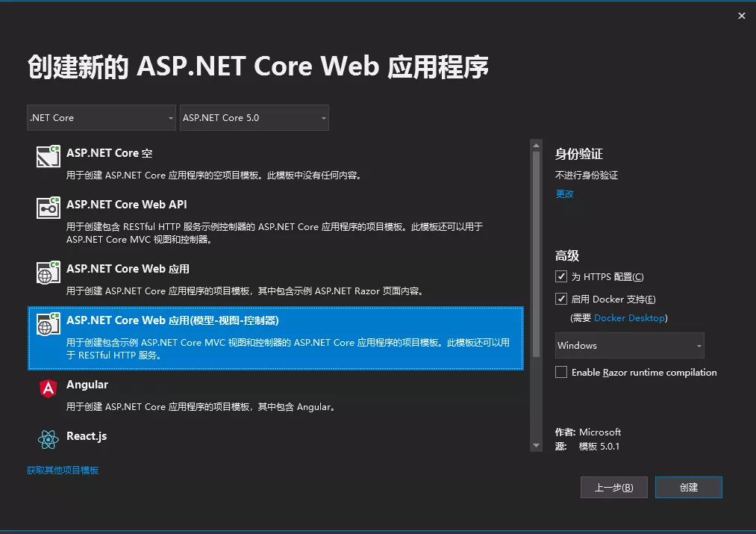Screen dimensions: 756x534
Task: Enable Razor runtime compilation
Action: coord(561,372)
